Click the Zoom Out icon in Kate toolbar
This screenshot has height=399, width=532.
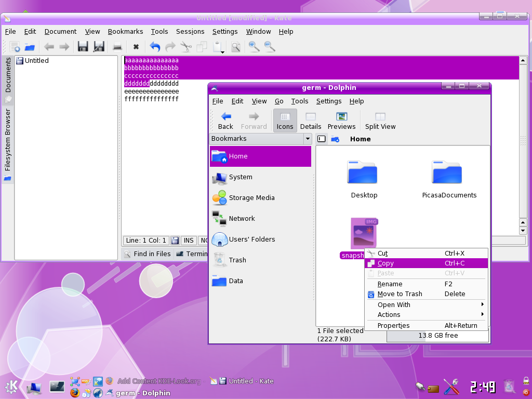pos(270,46)
